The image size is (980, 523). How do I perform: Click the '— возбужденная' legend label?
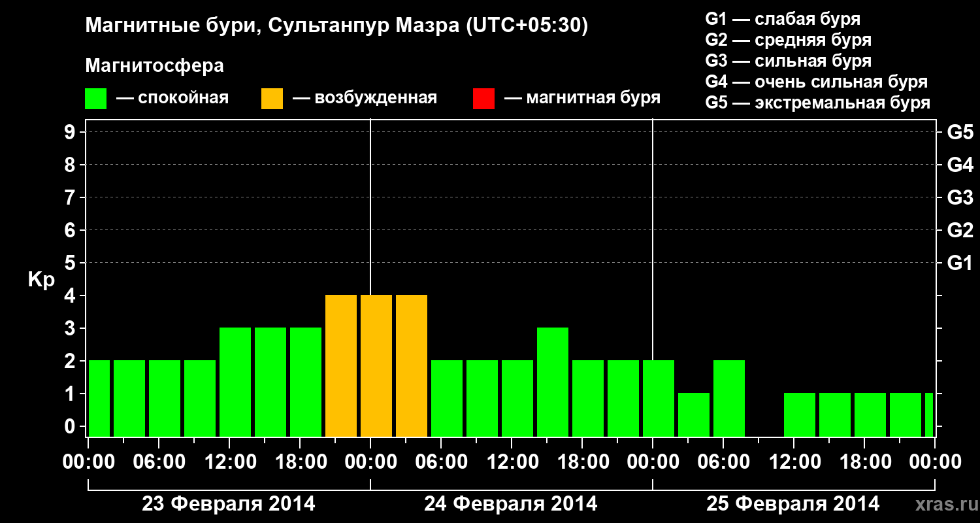[365, 98]
